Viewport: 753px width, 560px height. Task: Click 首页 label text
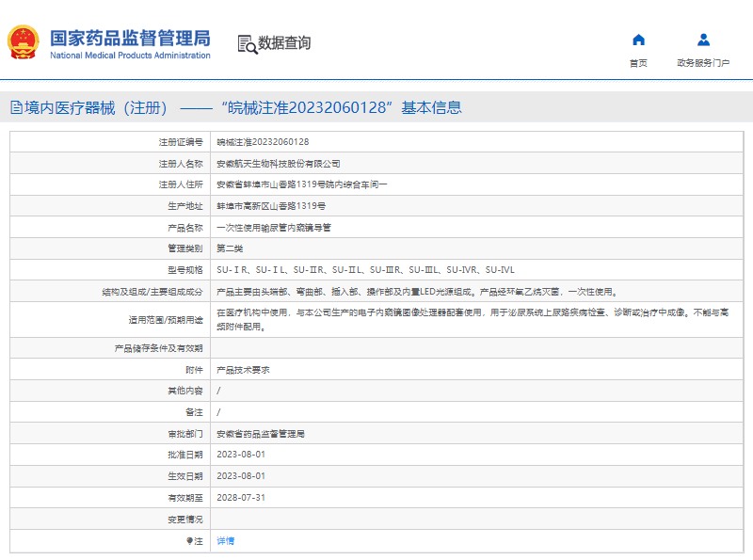(x=638, y=63)
